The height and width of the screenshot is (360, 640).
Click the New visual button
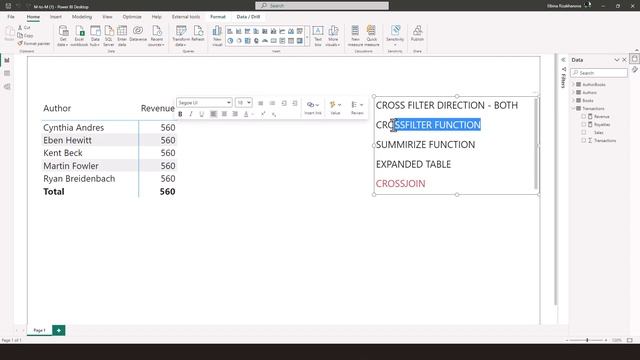point(217,36)
